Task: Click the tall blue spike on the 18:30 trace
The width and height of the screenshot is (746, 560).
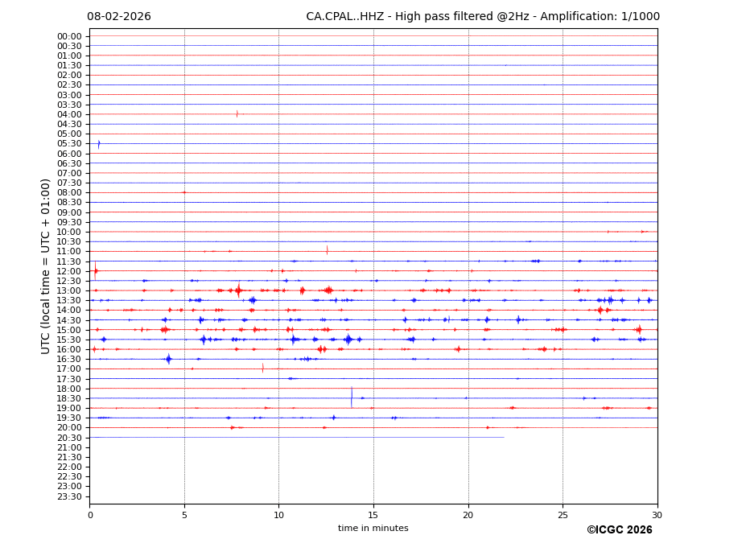Action: (351, 397)
